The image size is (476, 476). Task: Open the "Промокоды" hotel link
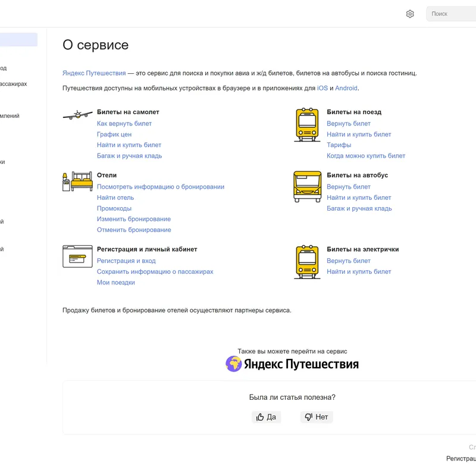pos(114,208)
